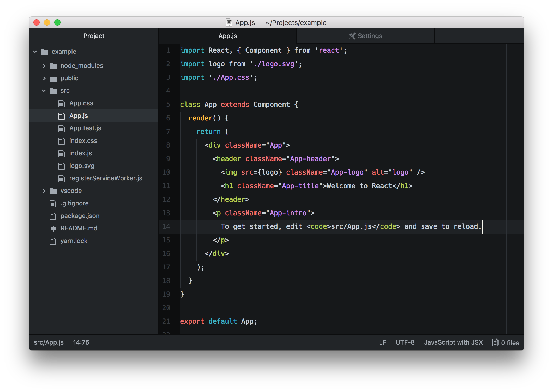
Task: Click the document icon in title bar
Action: point(229,23)
